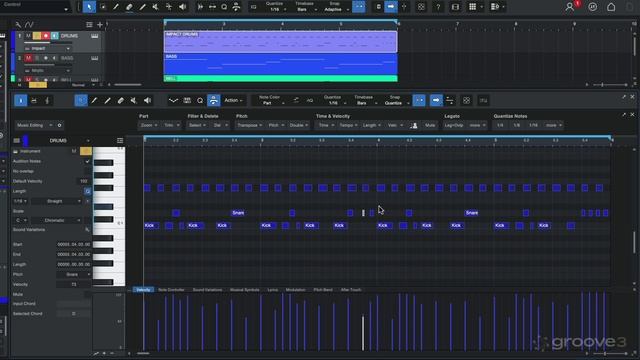Toggle Audition Notes checkbox
This screenshot has height=360, width=640.
click(x=87, y=161)
